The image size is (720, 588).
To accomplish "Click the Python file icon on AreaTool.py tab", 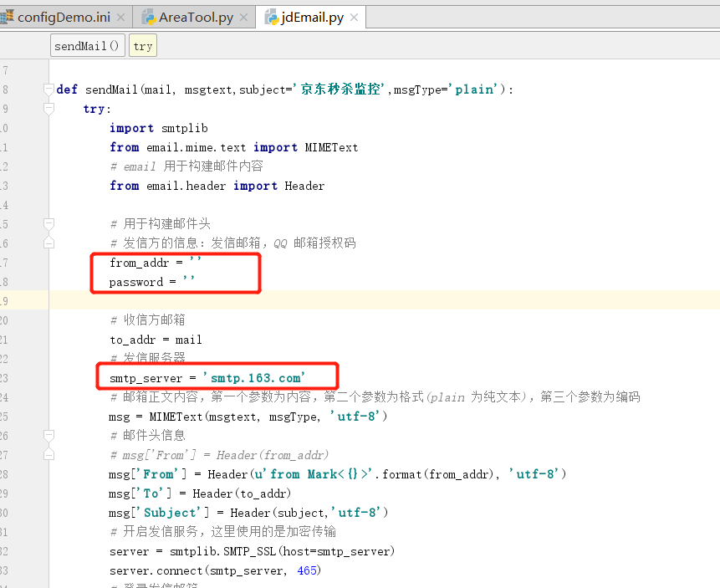I will (149, 18).
